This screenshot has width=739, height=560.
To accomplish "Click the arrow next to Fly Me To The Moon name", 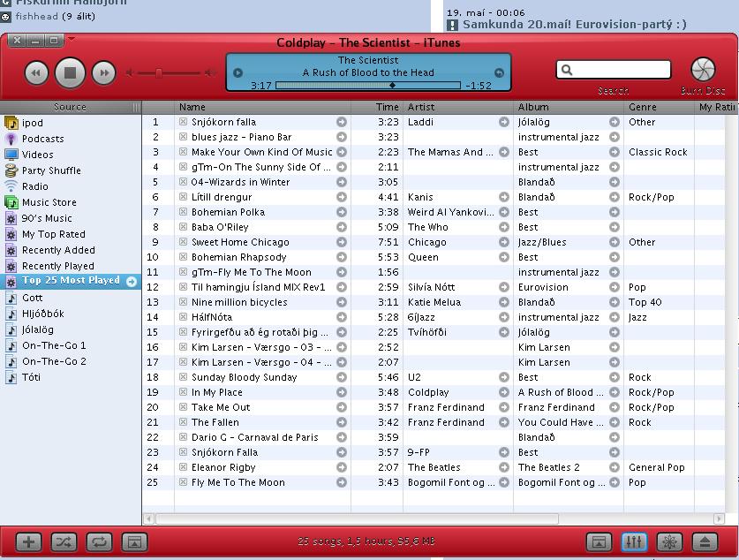I will [342, 482].
